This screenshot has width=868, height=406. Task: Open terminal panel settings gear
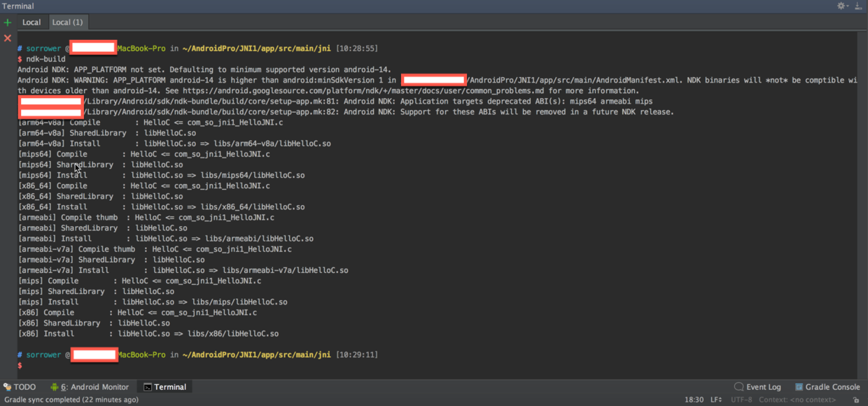[x=841, y=6]
